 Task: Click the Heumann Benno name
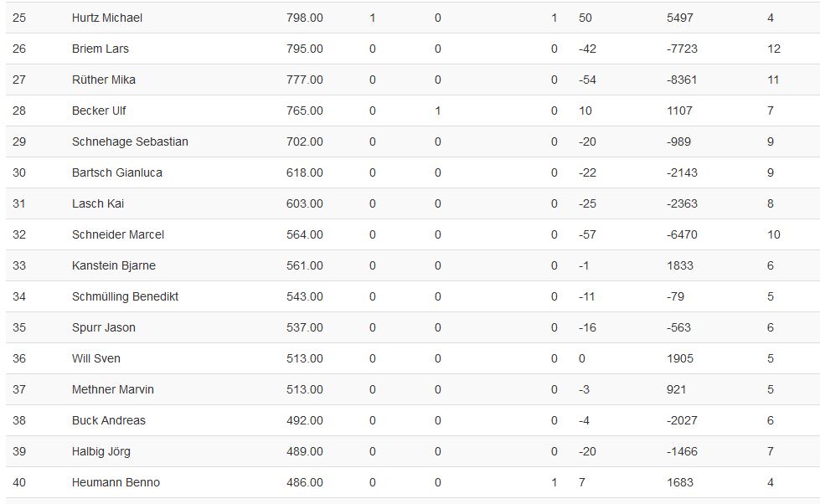116,482
